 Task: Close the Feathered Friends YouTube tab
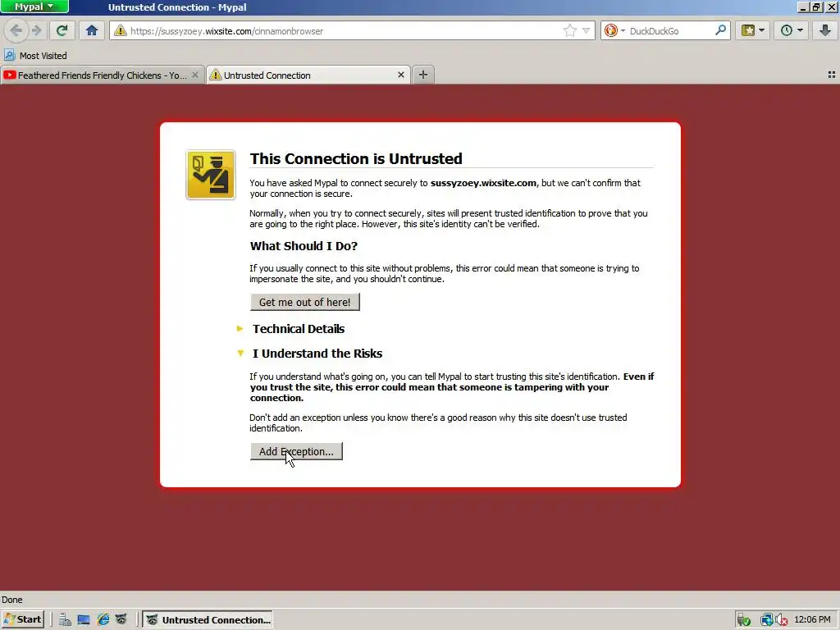click(x=195, y=75)
